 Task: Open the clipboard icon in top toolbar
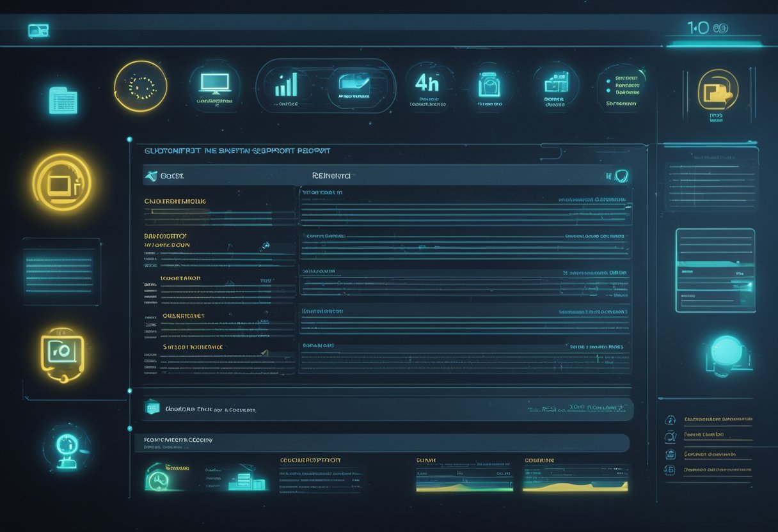point(489,84)
